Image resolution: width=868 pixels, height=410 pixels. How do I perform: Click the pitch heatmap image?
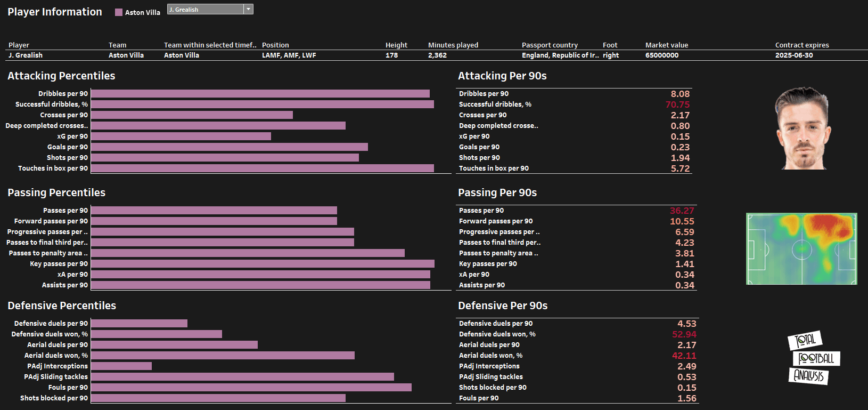tap(801, 249)
